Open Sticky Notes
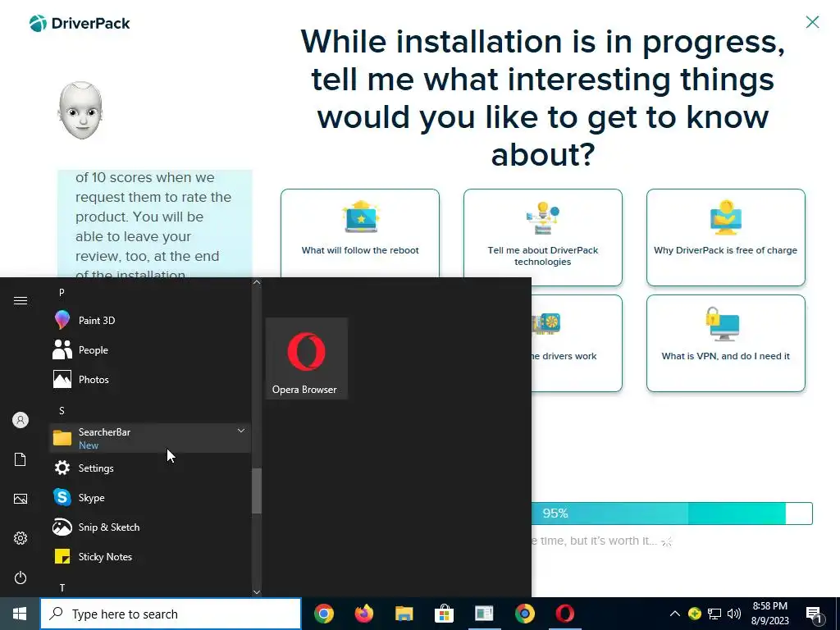Viewport: 840px width, 630px height. [x=150, y=557]
